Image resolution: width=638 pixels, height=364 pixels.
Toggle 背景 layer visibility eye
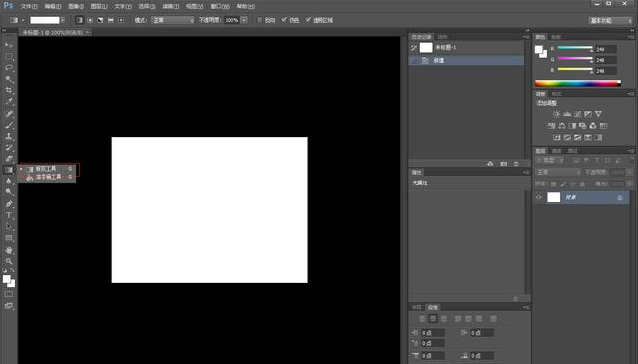[x=539, y=197]
